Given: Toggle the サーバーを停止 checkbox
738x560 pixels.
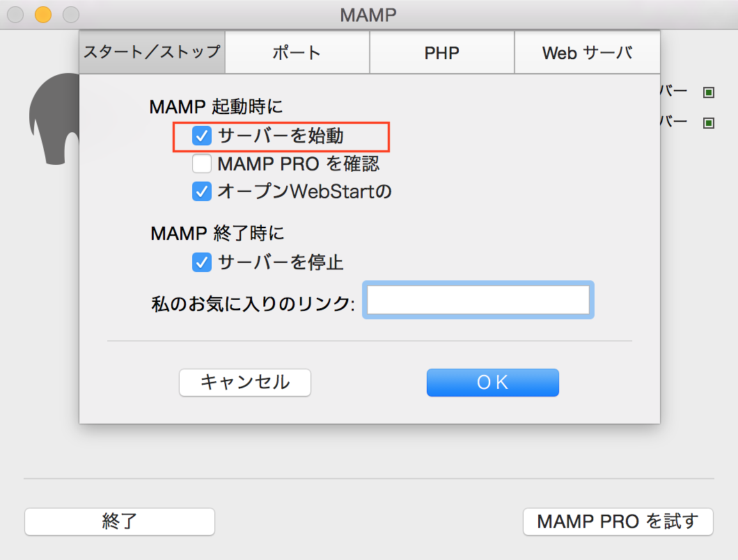Looking at the screenshot, I should coord(201,263).
